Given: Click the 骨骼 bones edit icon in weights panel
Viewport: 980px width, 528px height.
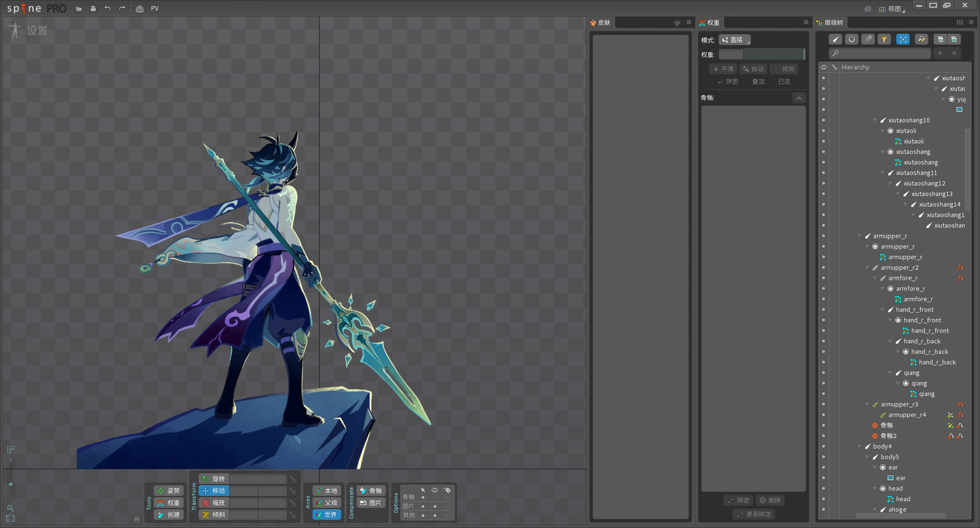Looking at the screenshot, I should 799,98.
